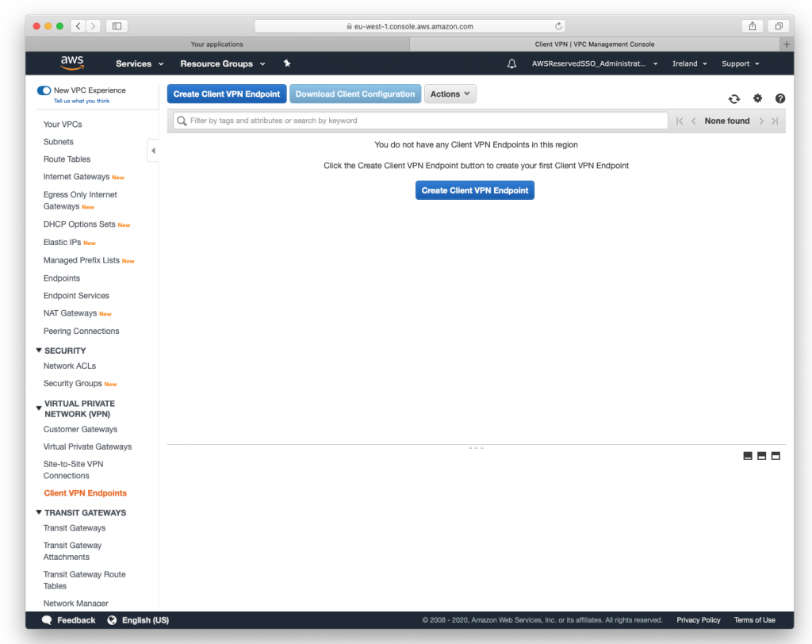Click the pin shortcut icon in navbar
The width and height of the screenshot is (812, 644).
[x=287, y=63]
